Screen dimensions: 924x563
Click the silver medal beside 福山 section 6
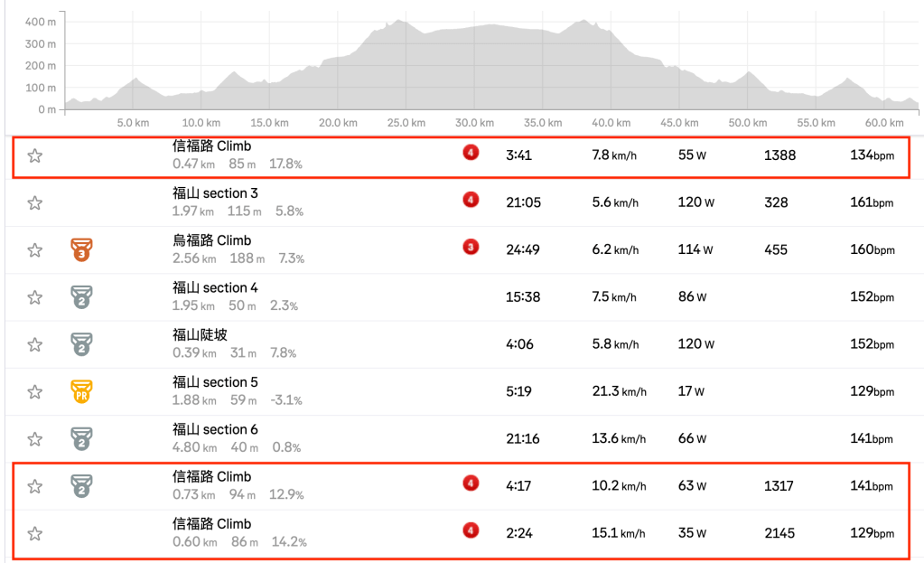82,439
